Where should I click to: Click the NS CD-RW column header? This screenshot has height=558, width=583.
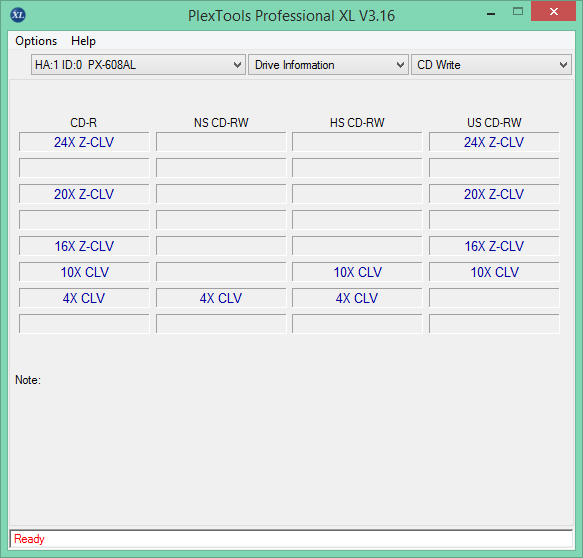pos(221,123)
